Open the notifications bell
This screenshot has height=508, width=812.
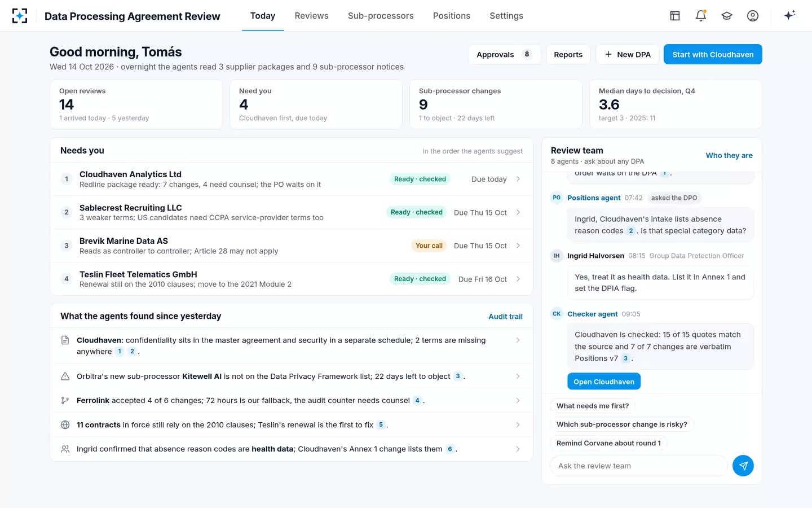[701, 16]
